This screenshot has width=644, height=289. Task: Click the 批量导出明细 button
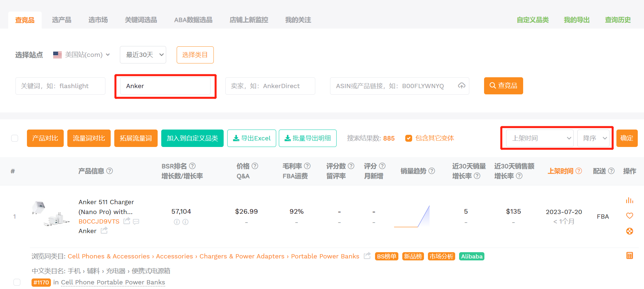coord(308,138)
